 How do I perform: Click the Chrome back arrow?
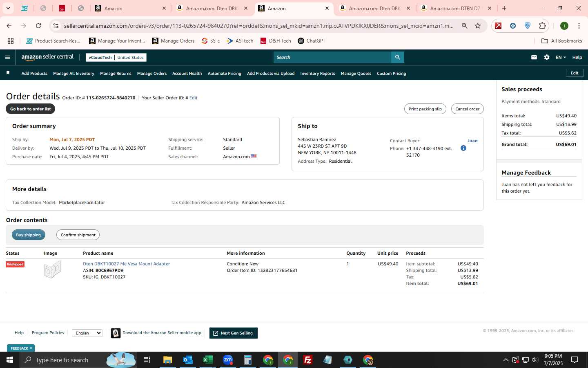tap(9, 26)
